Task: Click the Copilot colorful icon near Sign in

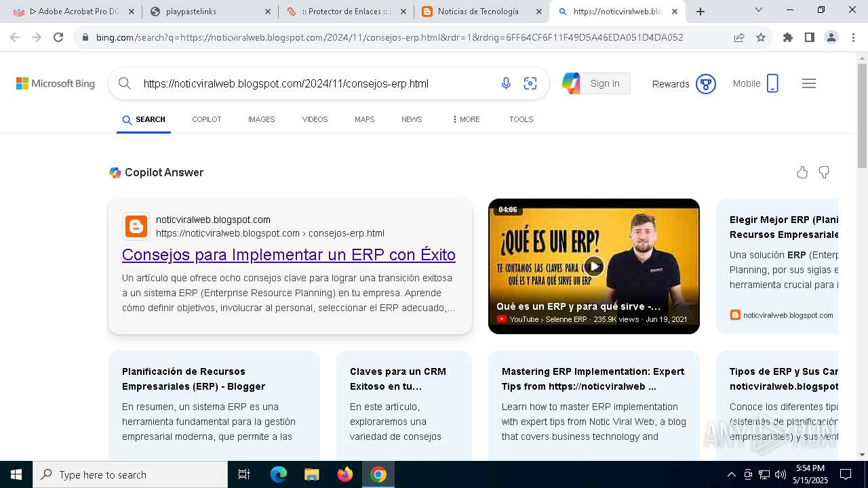Action: [x=571, y=83]
